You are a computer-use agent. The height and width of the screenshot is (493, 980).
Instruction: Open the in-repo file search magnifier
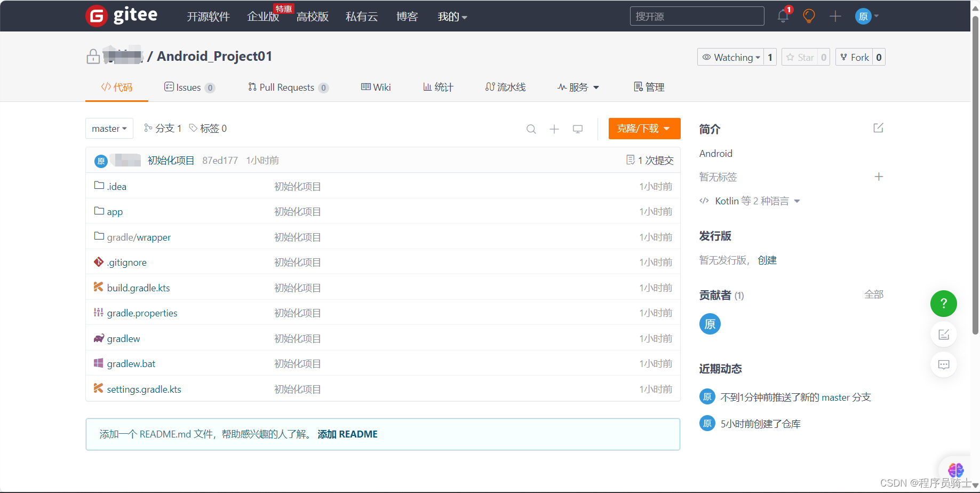531,129
